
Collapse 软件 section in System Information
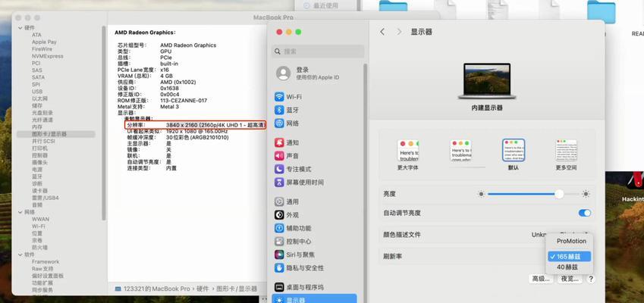pyautogui.click(x=20, y=255)
